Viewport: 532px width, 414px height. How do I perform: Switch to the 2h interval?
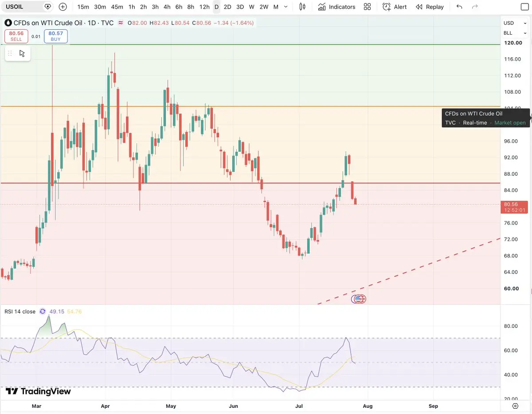143,7
